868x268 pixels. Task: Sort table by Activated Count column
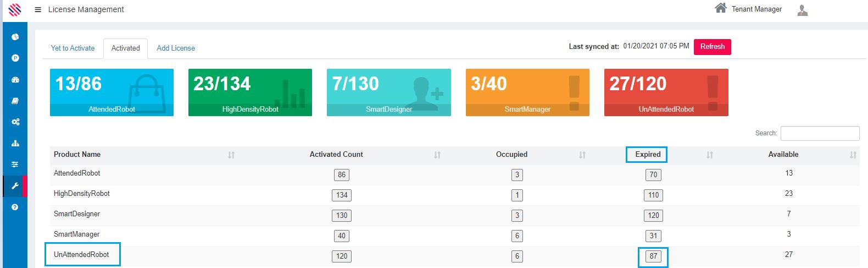click(437, 155)
